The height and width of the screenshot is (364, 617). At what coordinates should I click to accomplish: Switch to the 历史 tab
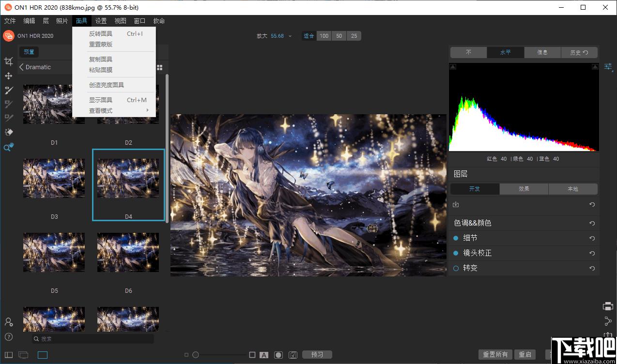click(579, 52)
